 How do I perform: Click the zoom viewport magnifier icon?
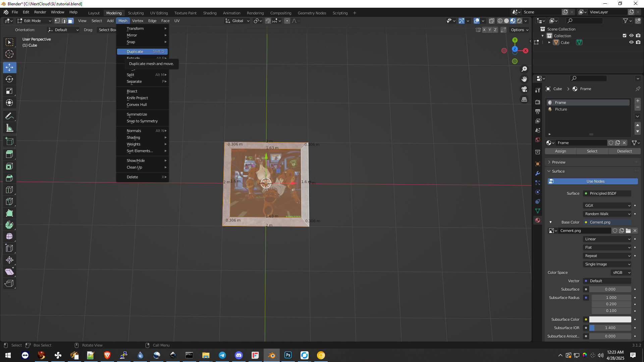(524, 69)
